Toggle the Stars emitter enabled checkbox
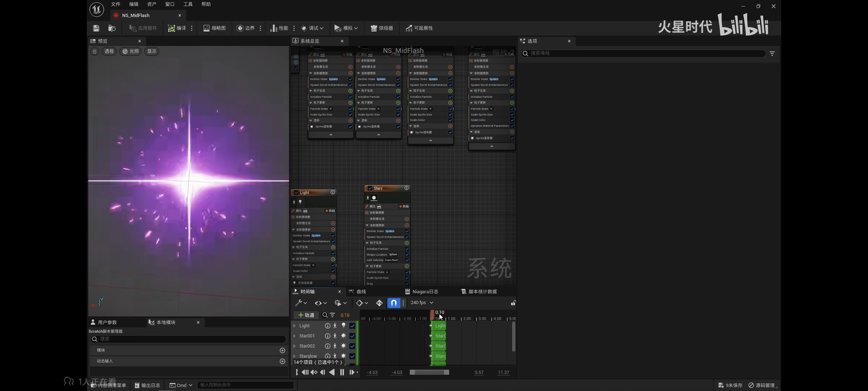868x391 pixels. tap(370, 188)
